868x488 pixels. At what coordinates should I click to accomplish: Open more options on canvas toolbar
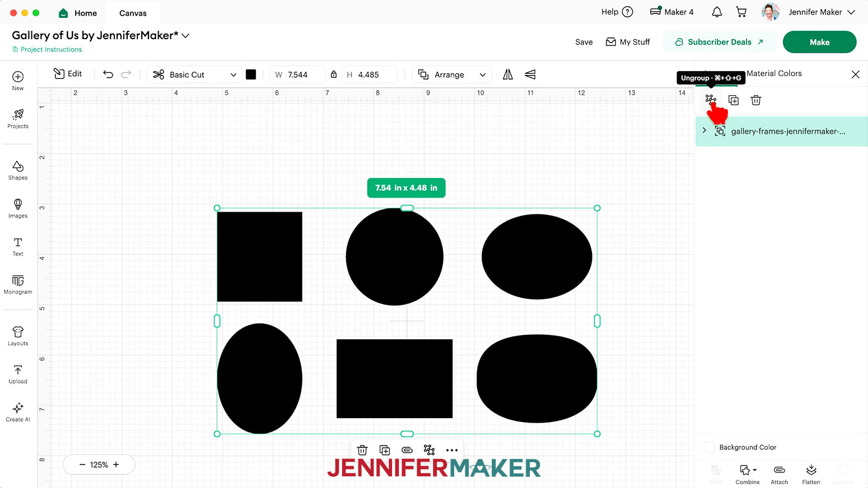[452, 450]
